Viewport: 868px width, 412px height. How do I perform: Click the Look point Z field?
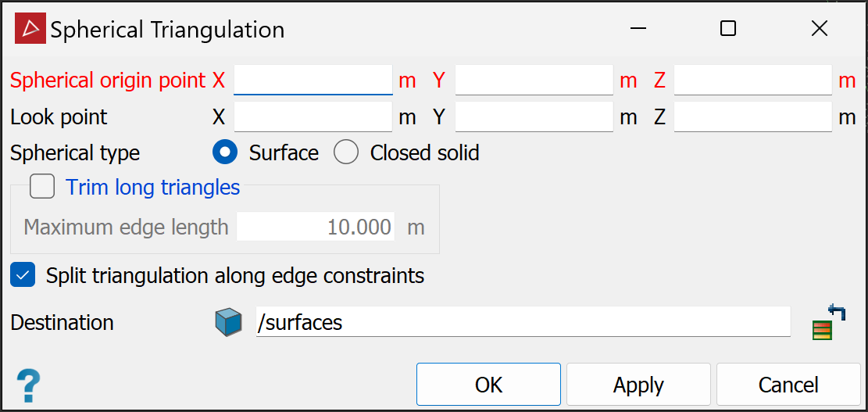(753, 116)
